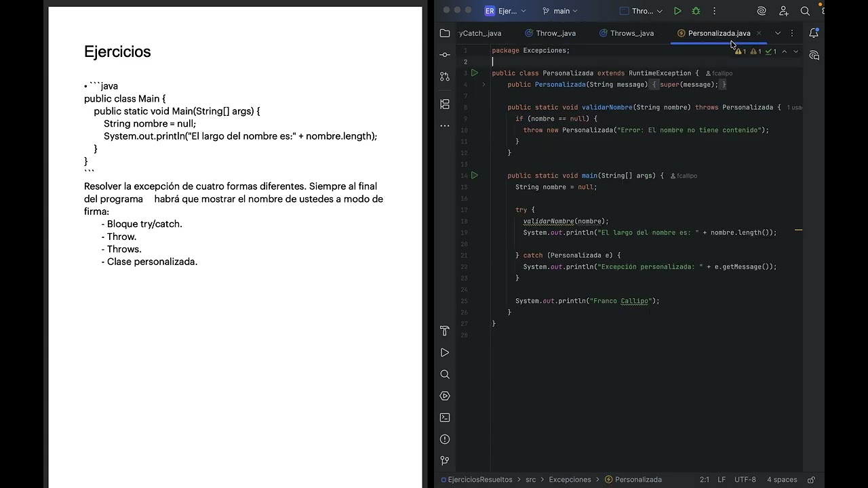
Task: Click 'package Excepciones;' on line 1
Action: pyautogui.click(x=531, y=50)
